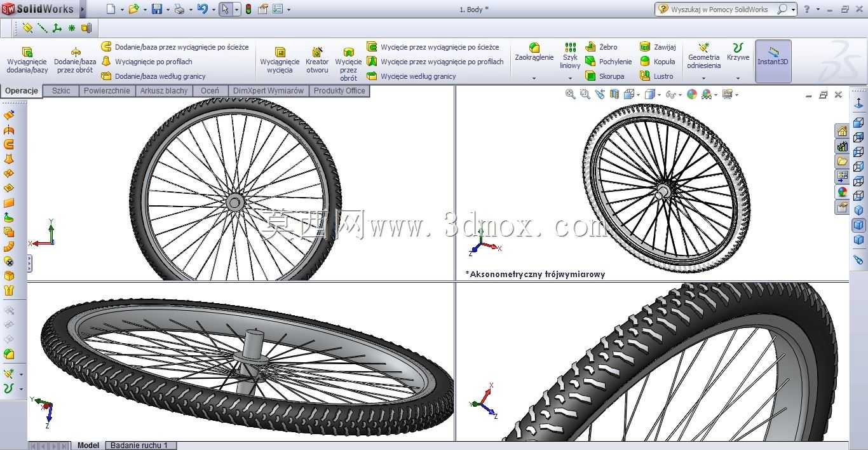This screenshot has height=450, width=868.
Task: Click Wycięcie według granicy
Action: [412, 76]
